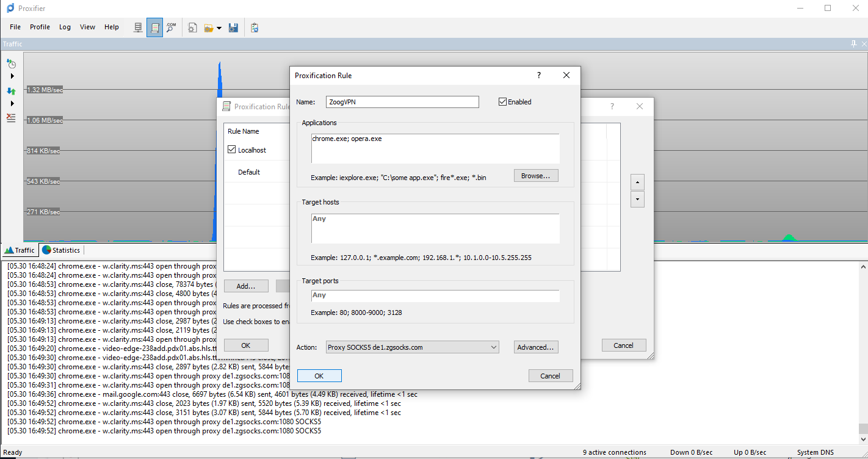Expand the arrow below the clock icon
Viewport: 868px width, 459px height.
(12, 76)
